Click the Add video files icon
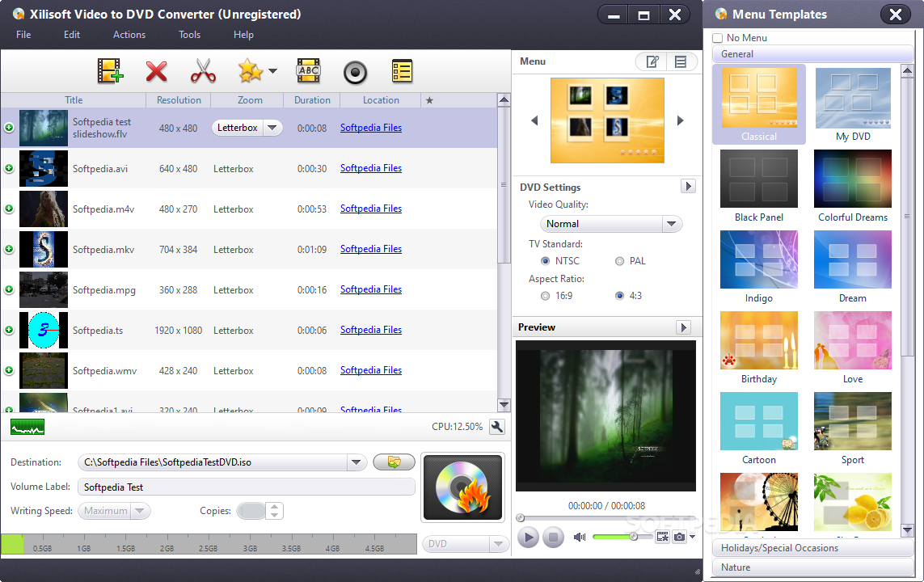The image size is (924, 582). (x=110, y=71)
